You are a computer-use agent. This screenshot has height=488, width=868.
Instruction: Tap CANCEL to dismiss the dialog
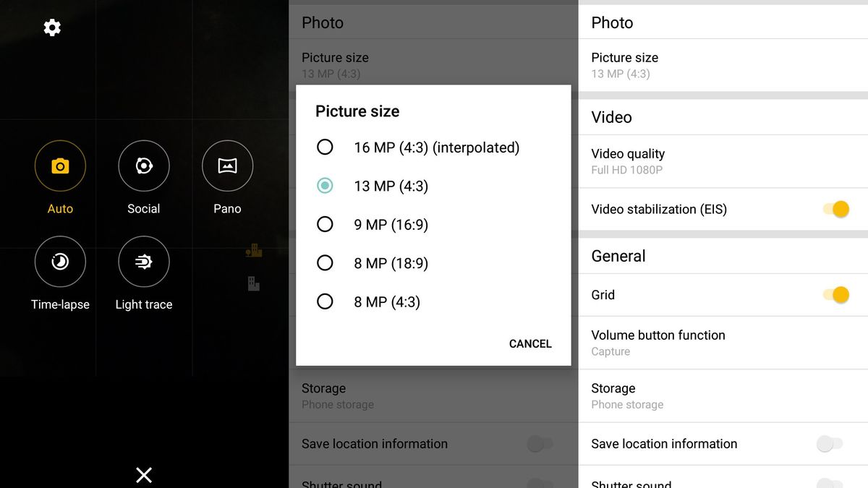530,343
